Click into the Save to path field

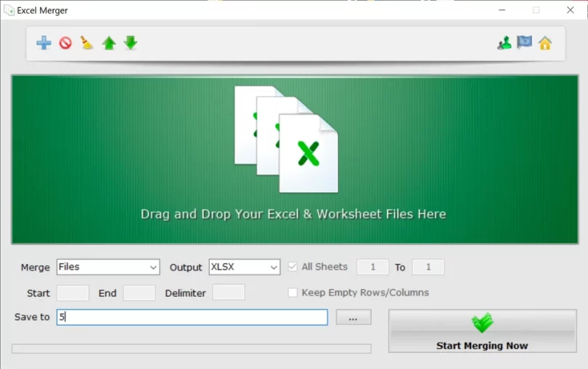(x=192, y=317)
